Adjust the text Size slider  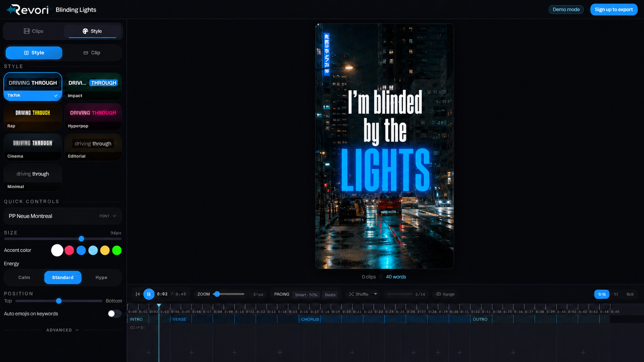(63, 239)
